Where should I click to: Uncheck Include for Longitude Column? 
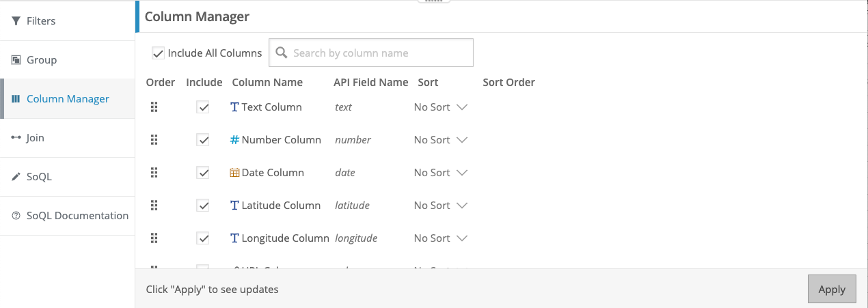tap(203, 238)
